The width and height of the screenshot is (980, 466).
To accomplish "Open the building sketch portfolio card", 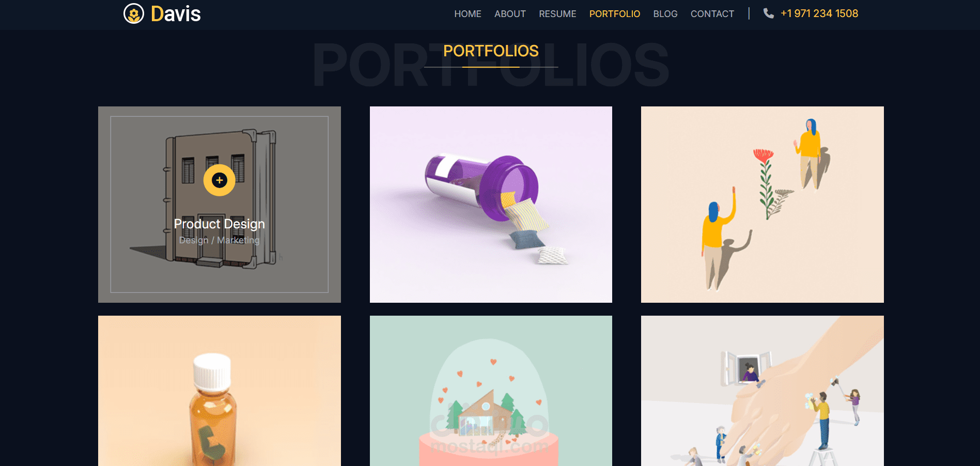I will point(220,205).
